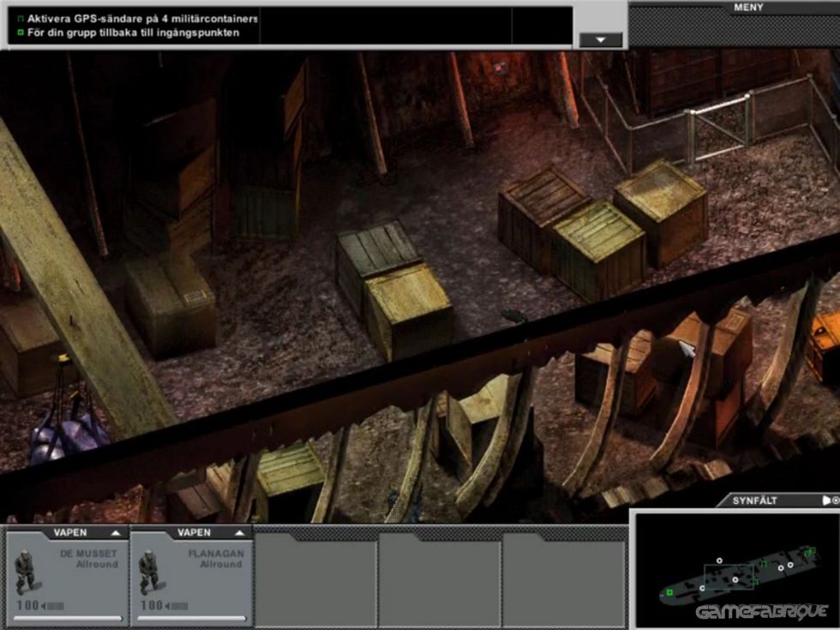Click the name DE MUSSET

pos(89,554)
